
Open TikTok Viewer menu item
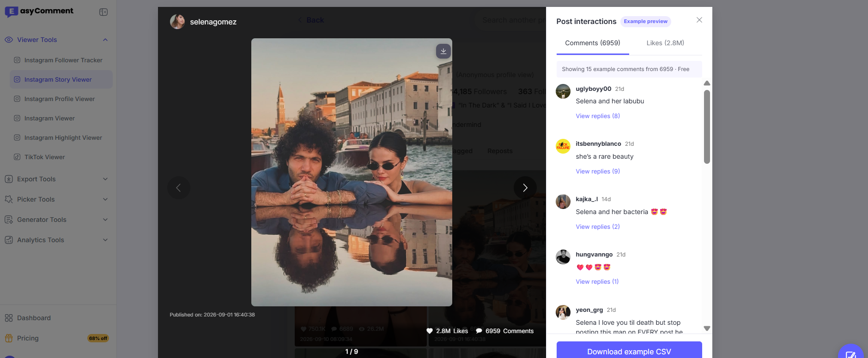[x=61, y=157]
